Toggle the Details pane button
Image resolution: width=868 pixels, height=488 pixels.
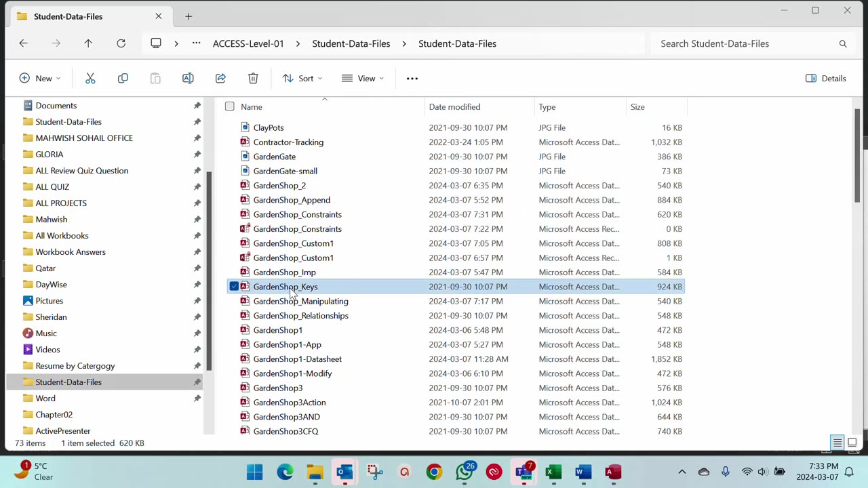826,79
